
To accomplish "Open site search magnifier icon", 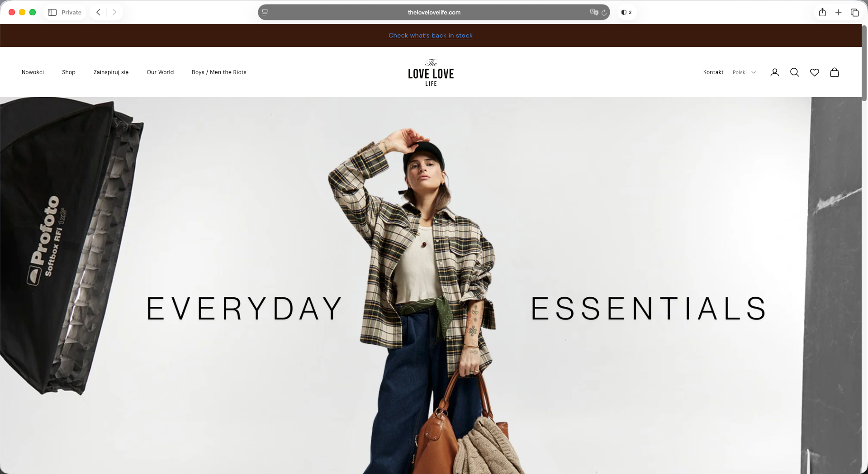I will tap(795, 72).
